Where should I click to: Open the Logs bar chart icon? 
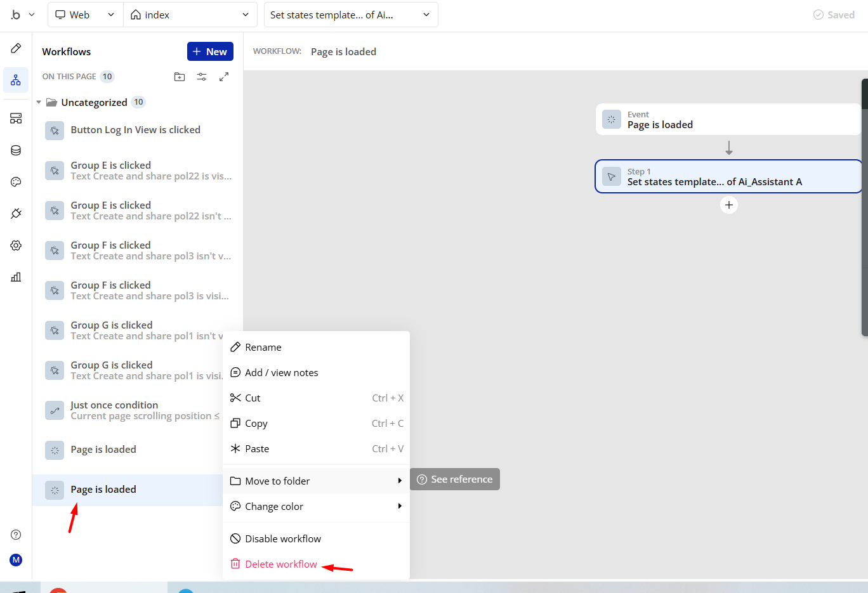(x=16, y=277)
